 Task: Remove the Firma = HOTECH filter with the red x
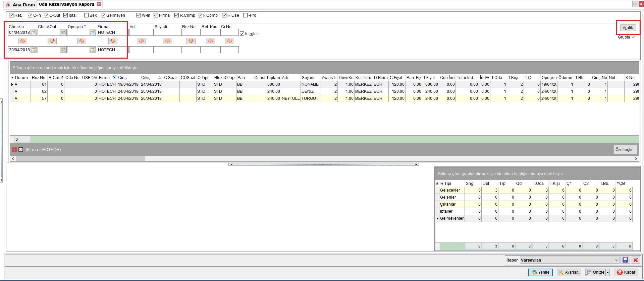tap(14, 150)
